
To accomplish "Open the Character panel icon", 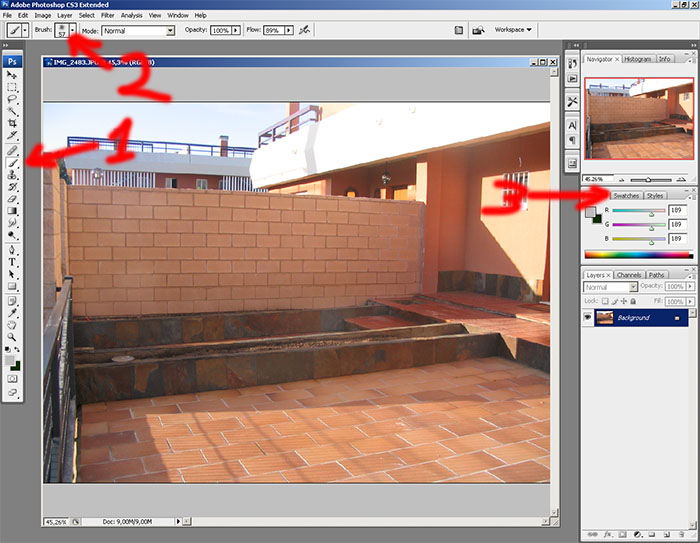I will [x=572, y=125].
